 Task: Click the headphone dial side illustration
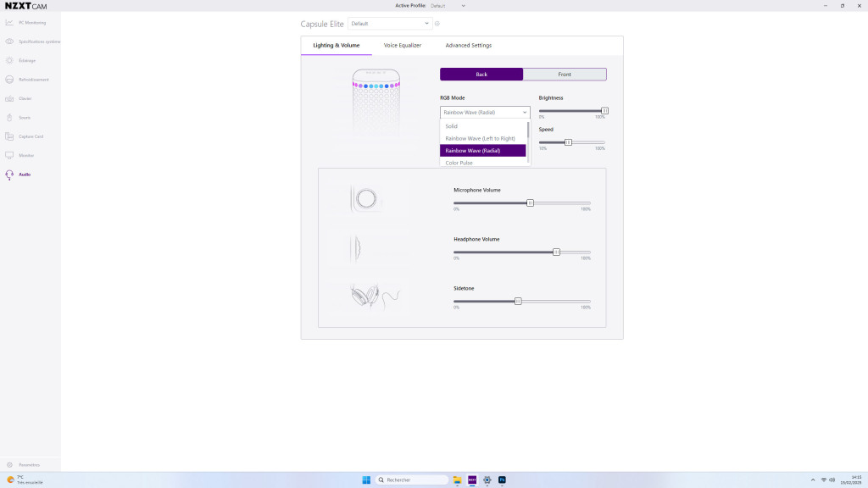(x=355, y=247)
